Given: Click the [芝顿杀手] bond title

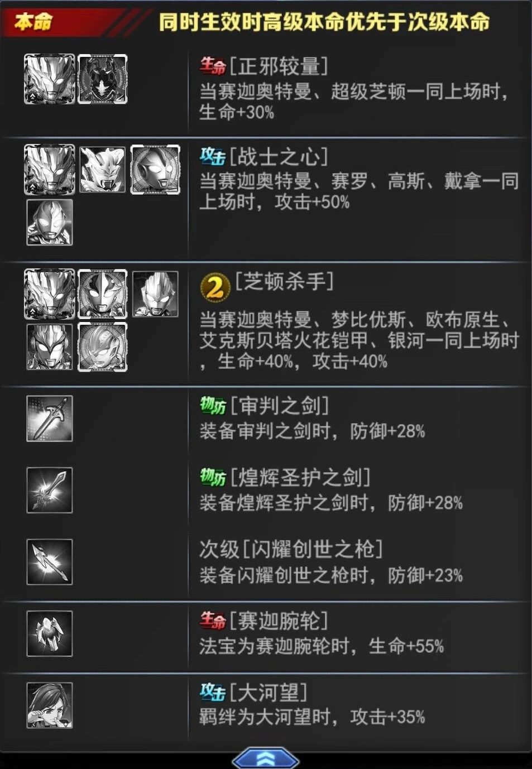Looking at the screenshot, I should [284, 281].
